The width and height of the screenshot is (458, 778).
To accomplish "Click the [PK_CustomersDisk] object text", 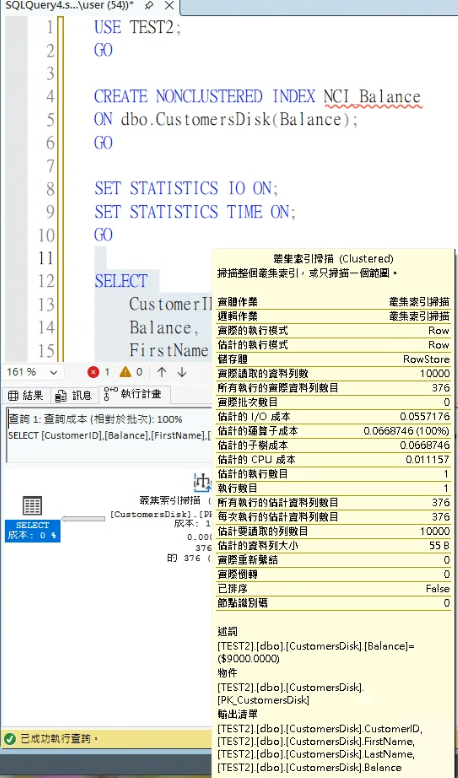I will pos(263,700).
